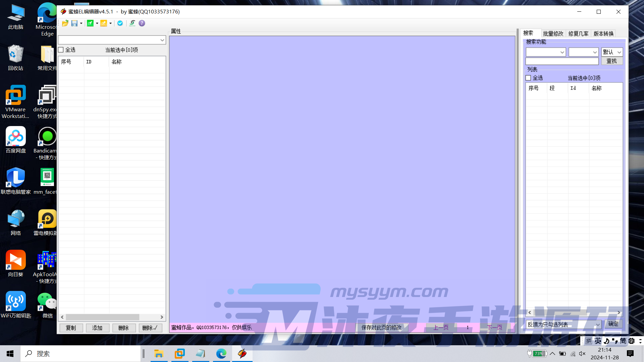The width and height of the screenshot is (644, 362).
Task: Click the yellow export icon
Action: point(104,23)
